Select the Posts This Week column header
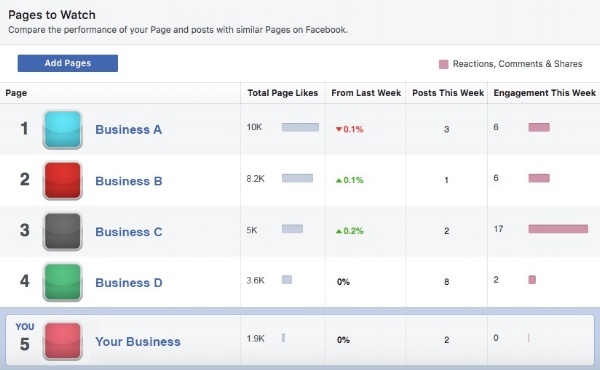Screen dimensions: 600x370 pos(448,93)
